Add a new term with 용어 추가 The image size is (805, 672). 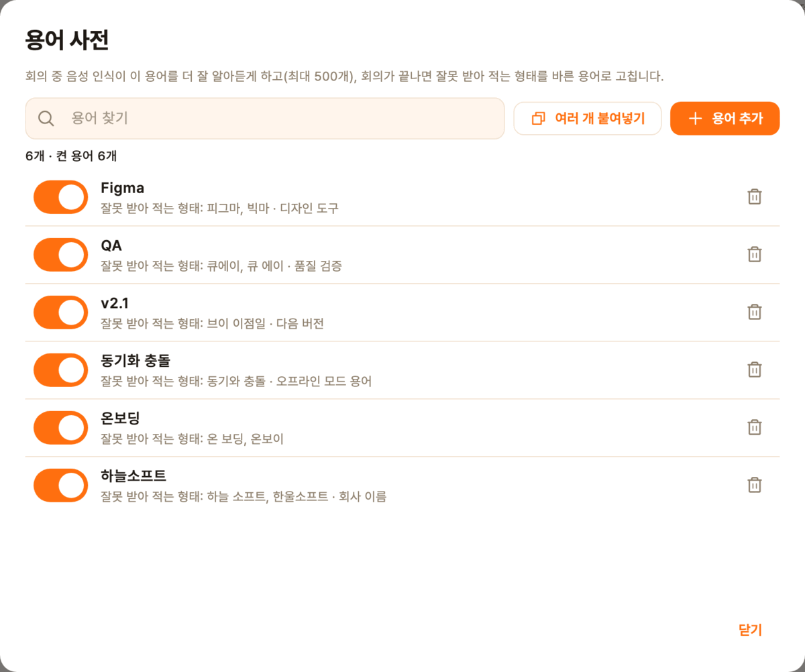[x=724, y=119]
